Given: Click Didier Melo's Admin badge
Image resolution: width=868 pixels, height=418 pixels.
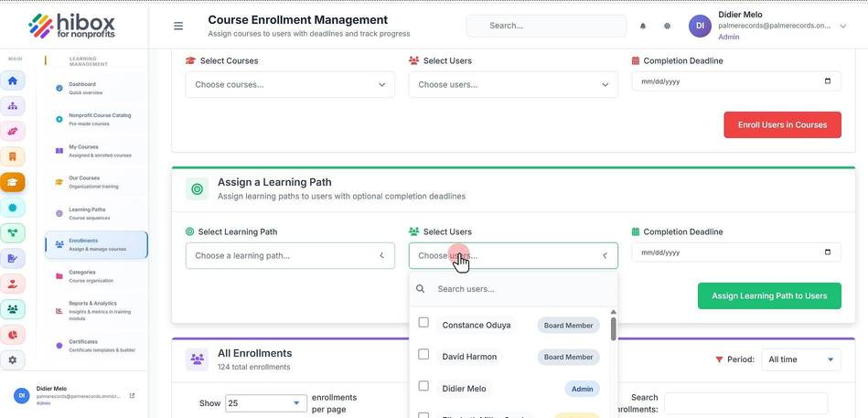Looking at the screenshot, I should pos(582,390).
